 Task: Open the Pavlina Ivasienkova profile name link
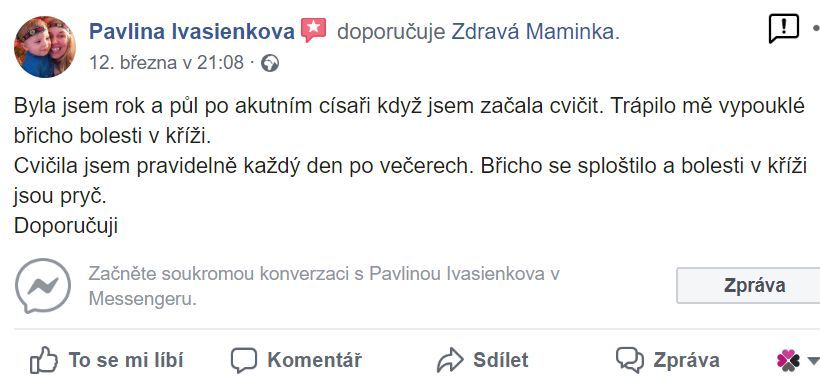[x=192, y=32]
